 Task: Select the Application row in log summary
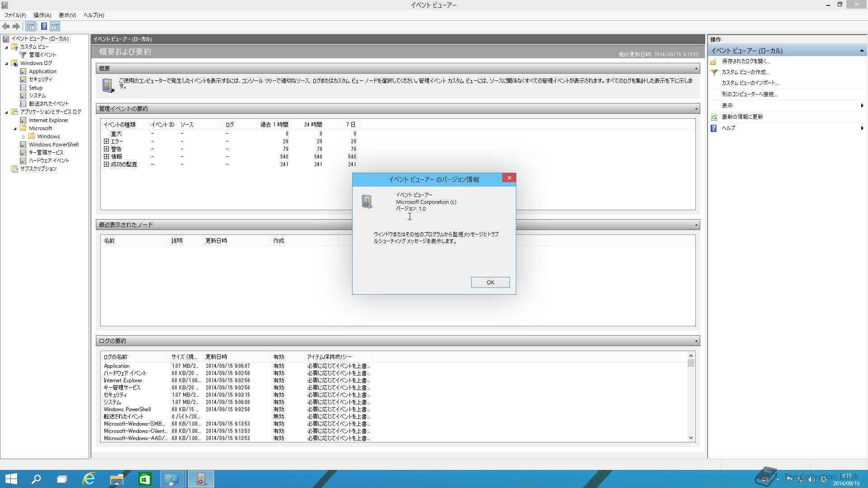click(x=237, y=366)
